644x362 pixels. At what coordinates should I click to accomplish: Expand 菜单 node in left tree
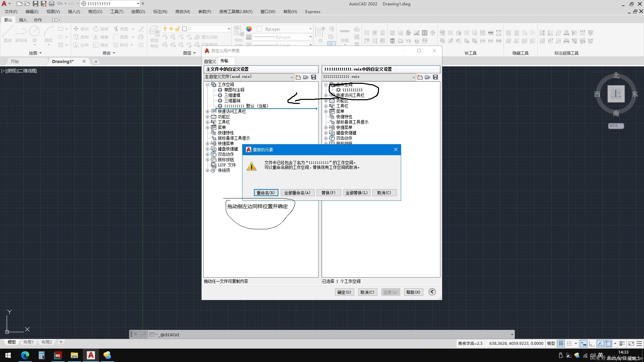[207, 127]
